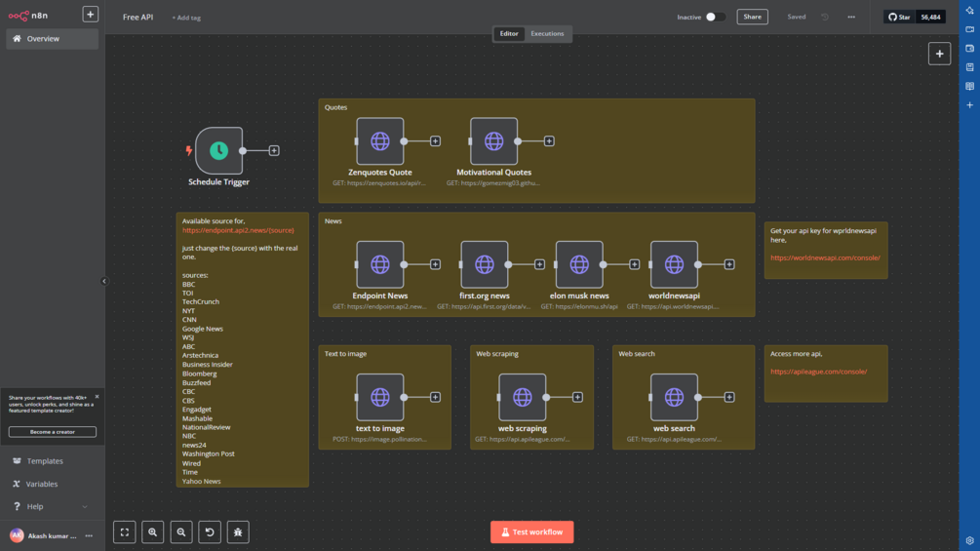Open the apileague.com console link
Screen dimensions: 980x551
(x=818, y=372)
